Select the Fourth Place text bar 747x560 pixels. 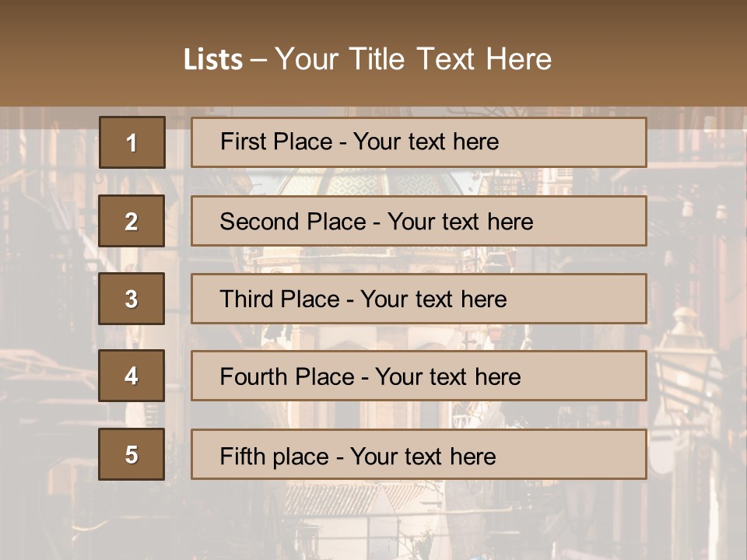tap(419, 376)
